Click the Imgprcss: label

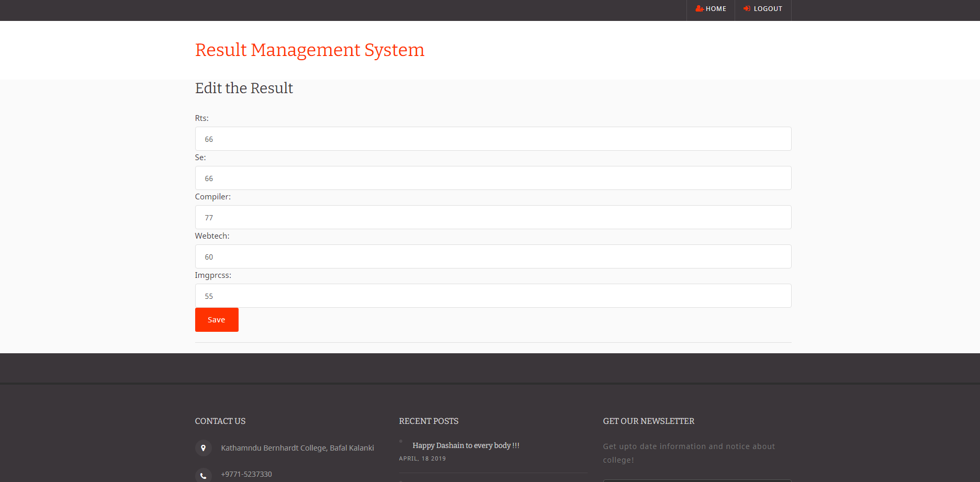[213, 275]
